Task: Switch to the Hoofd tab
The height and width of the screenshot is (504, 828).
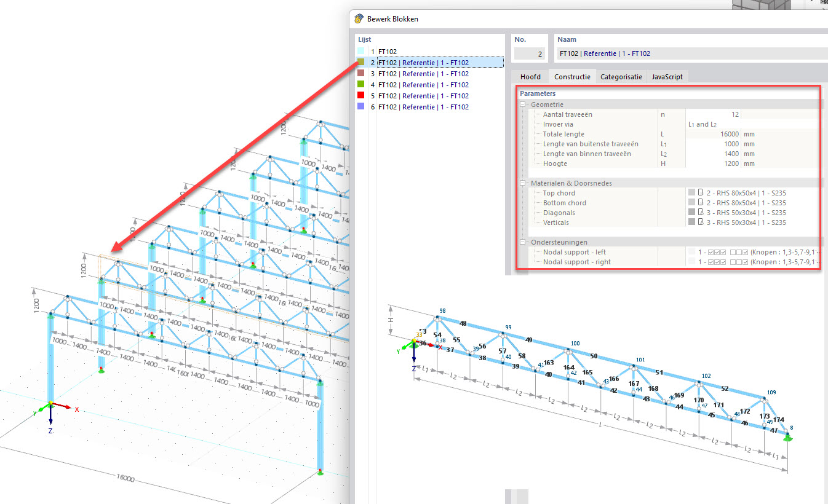Action: click(x=530, y=77)
